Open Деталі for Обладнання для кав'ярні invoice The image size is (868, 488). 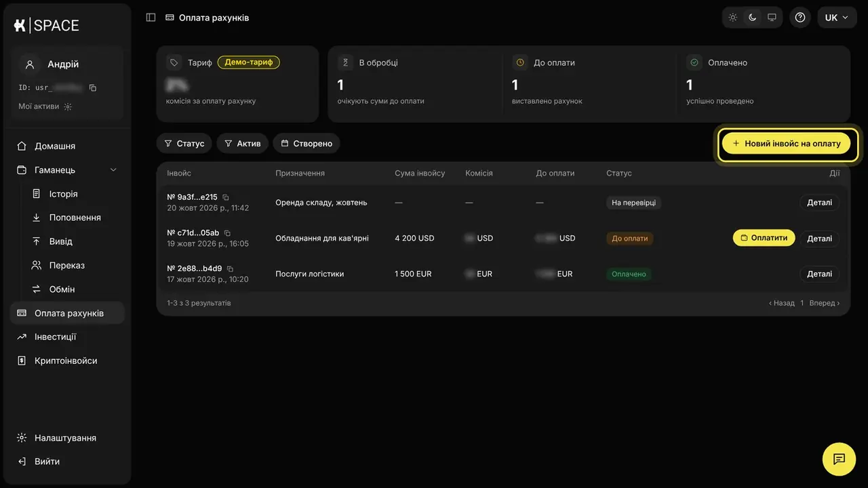pyautogui.click(x=819, y=239)
